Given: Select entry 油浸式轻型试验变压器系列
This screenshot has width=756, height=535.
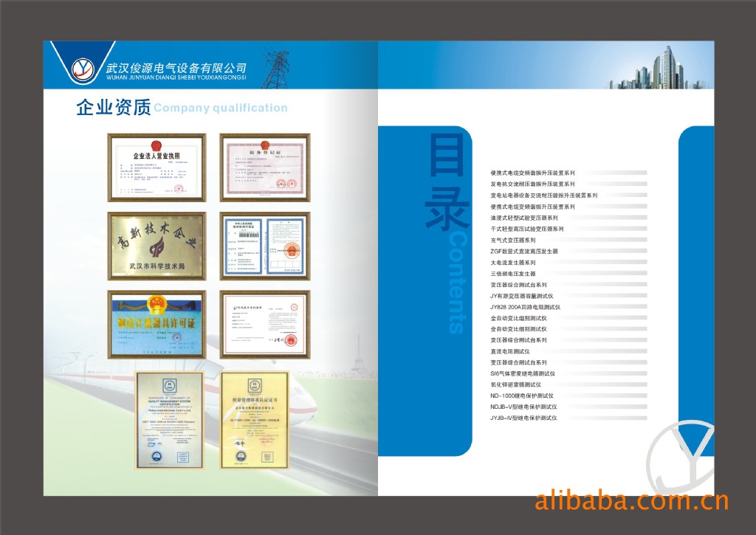Looking at the screenshot, I should pyautogui.click(x=524, y=218).
